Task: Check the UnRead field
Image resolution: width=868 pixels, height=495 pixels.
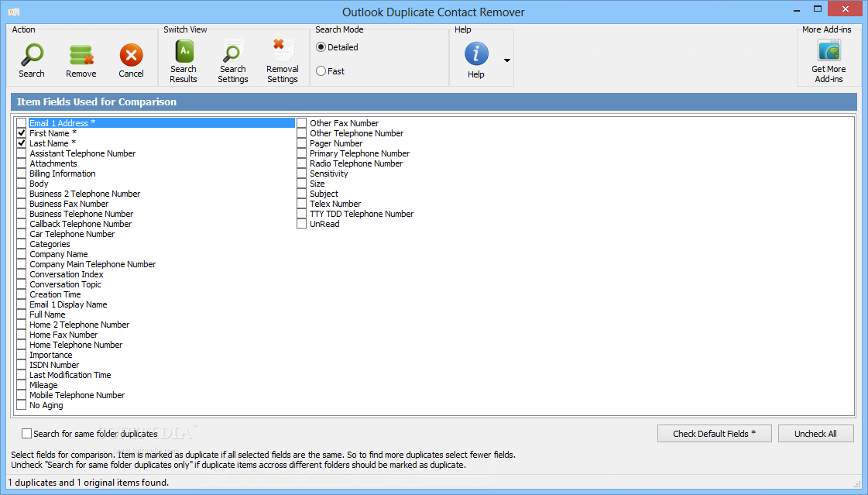Action: (302, 224)
